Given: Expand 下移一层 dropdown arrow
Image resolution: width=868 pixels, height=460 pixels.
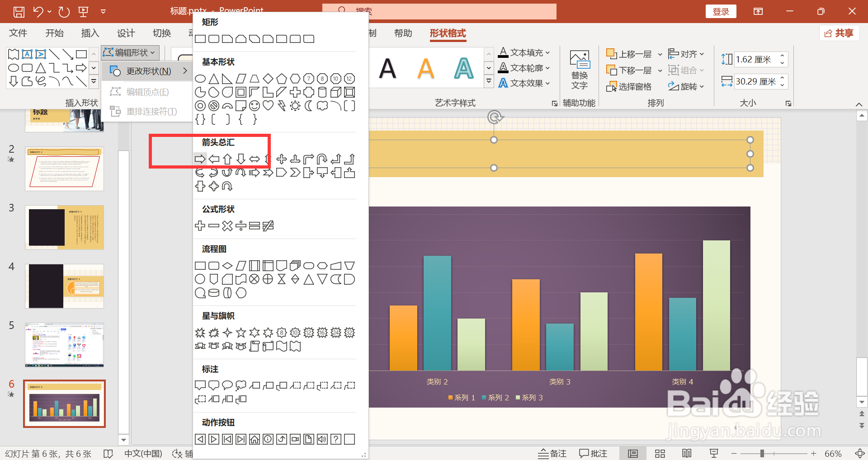Looking at the screenshot, I should (660, 70).
